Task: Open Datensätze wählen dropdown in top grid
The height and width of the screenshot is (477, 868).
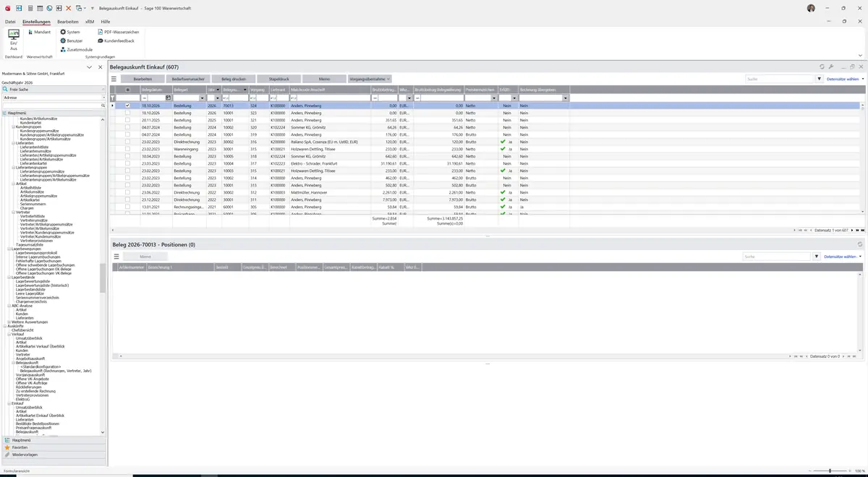Action: 845,79
